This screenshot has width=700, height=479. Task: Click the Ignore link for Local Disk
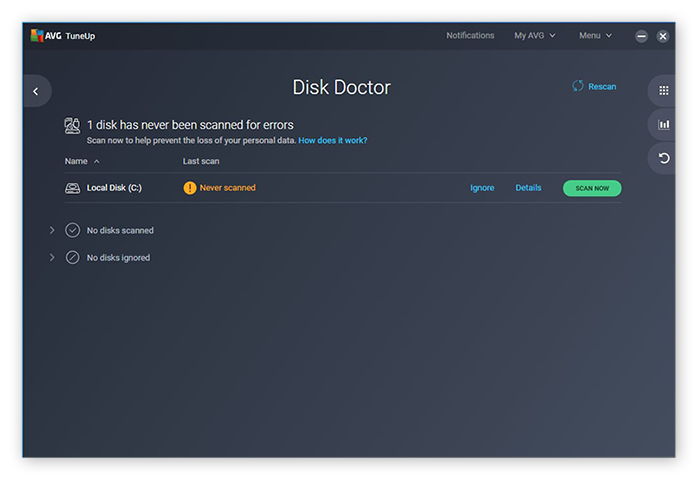(x=482, y=188)
